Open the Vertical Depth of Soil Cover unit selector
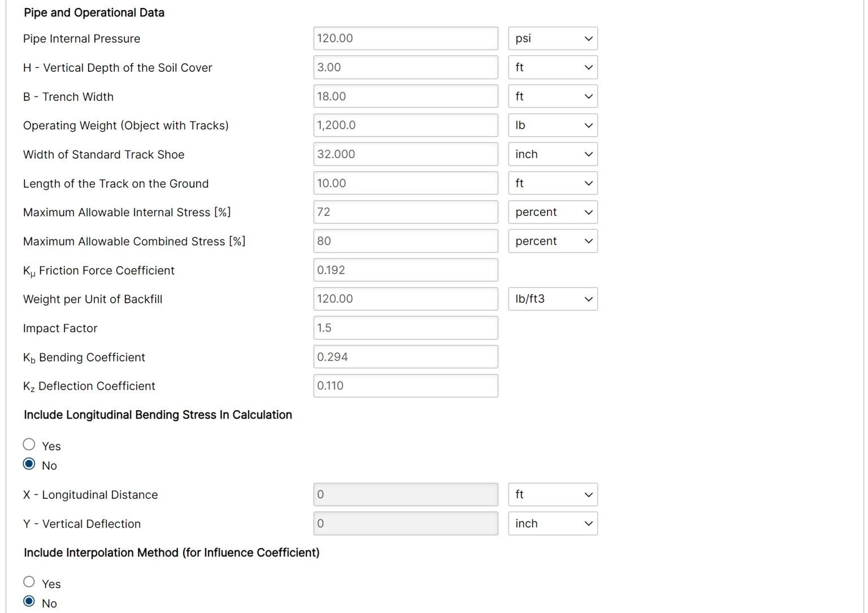The height and width of the screenshot is (613, 868). click(x=552, y=67)
